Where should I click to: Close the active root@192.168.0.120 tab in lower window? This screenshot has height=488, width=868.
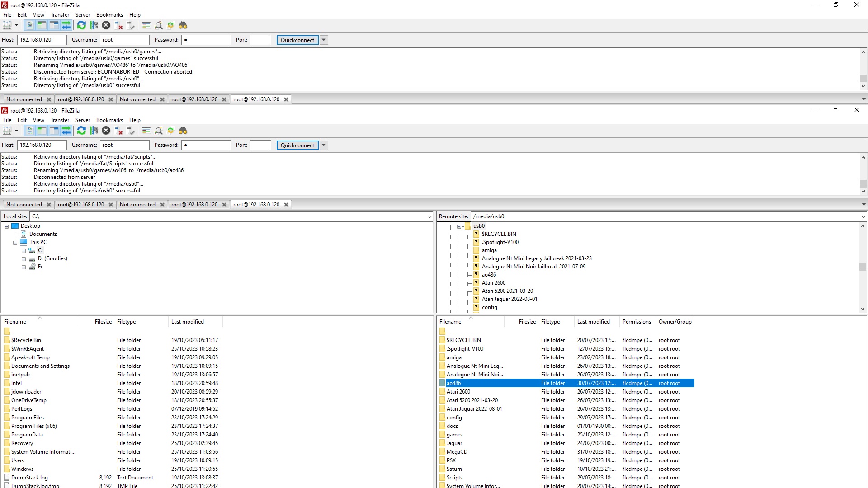[286, 205]
